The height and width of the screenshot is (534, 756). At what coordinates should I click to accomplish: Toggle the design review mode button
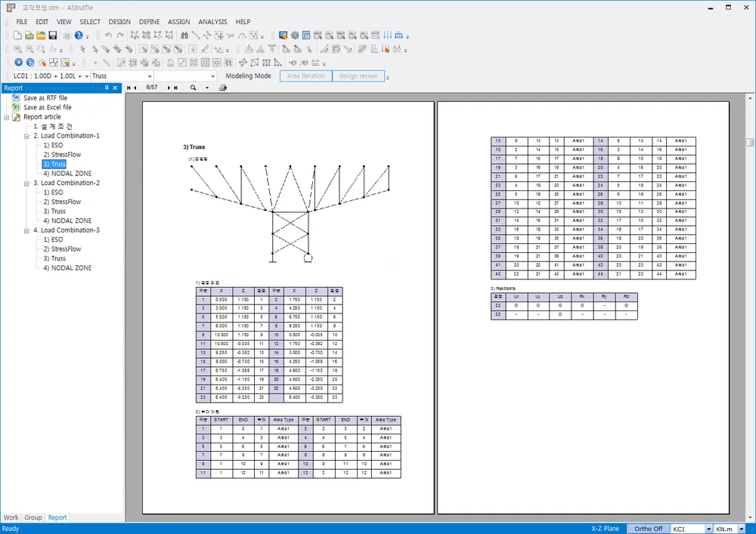coord(358,76)
